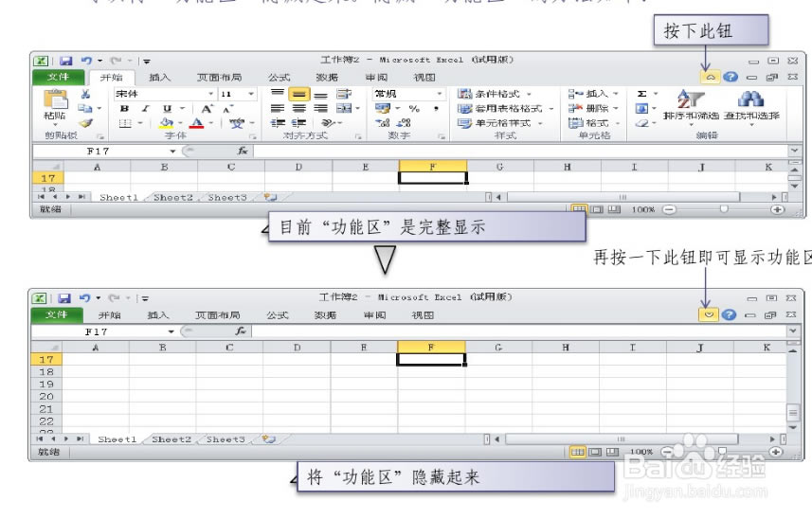
Task: Collapse ribbon with caret button, upper window
Action: coord(711,77)
